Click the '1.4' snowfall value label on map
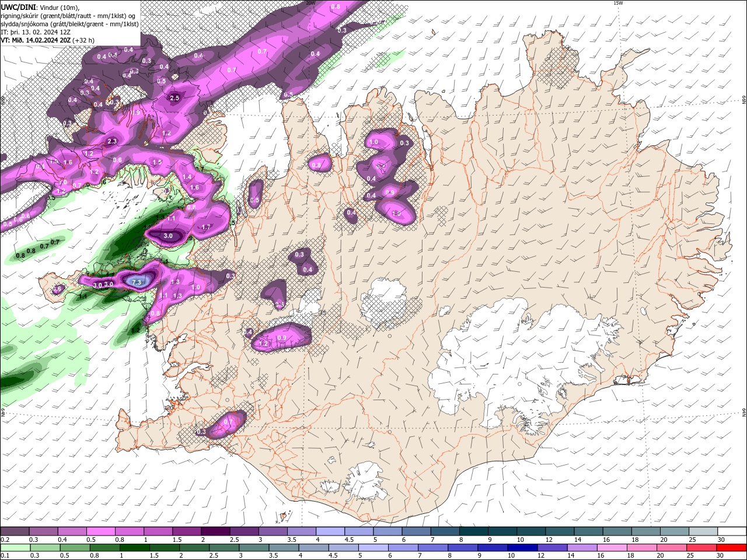The width and height of the screenshot is (747, 560). coord(187,177)
